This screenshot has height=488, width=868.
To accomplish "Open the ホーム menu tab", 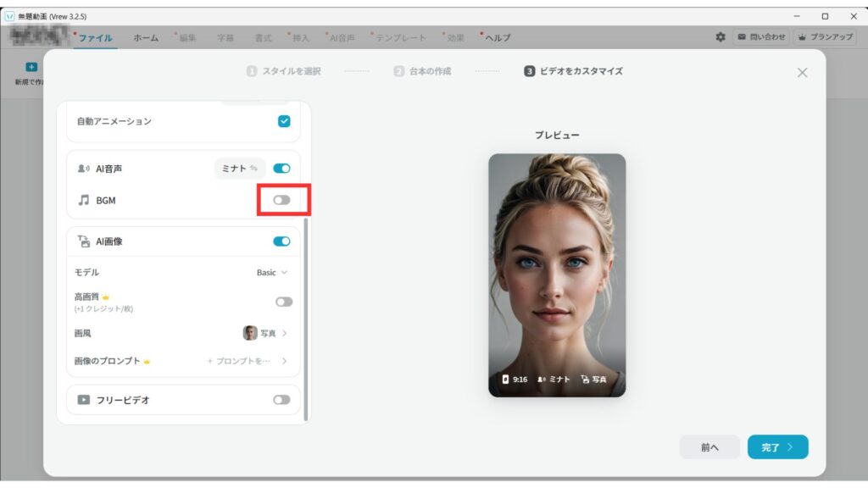I will point(145,38).
